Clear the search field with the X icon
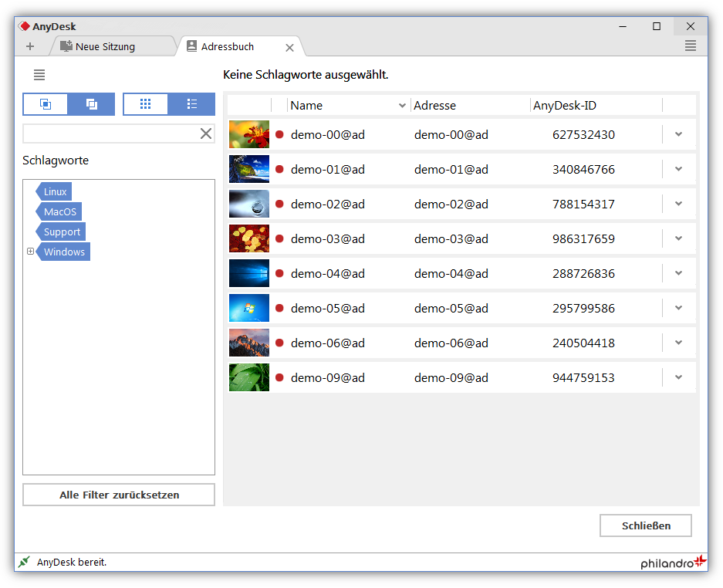 (205, 133)
